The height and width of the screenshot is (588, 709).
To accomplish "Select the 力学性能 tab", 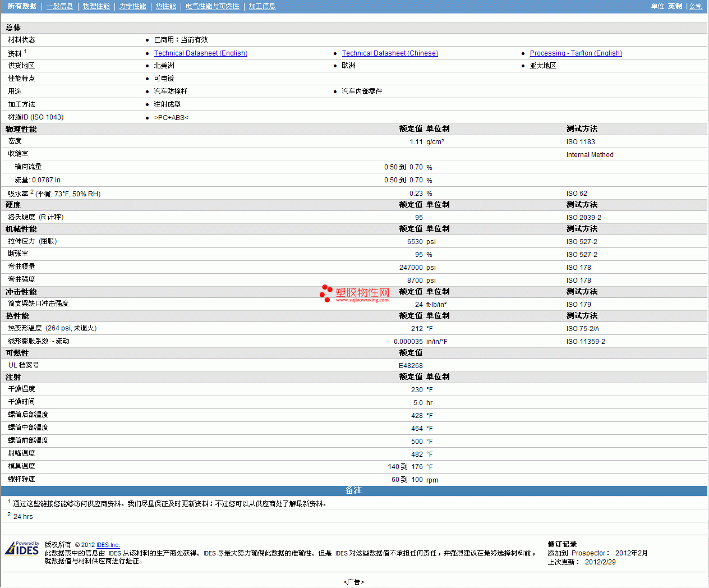I will 132,6.
